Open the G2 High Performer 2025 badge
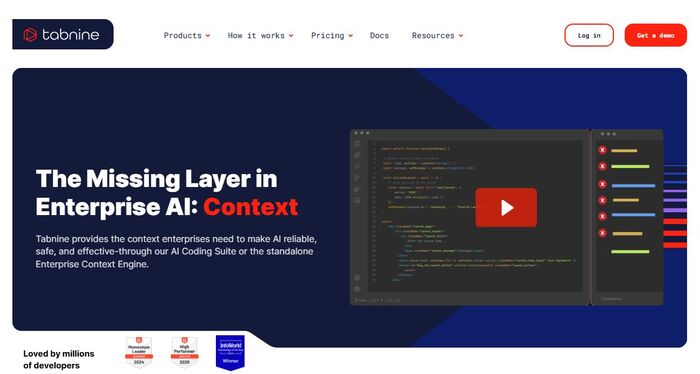Image resolution: width=700 pixels, height=374 pixels. [x=184, y=352]
